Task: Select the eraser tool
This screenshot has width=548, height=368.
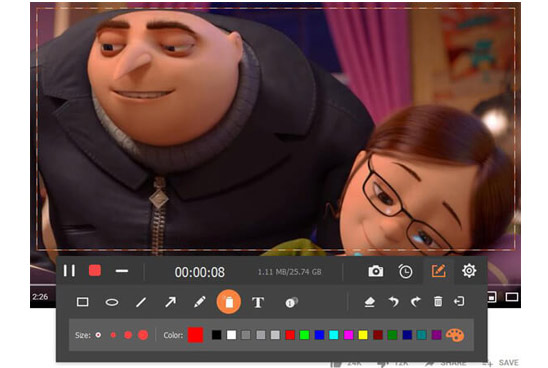Action: pyautogui.click(x=369, y=302)
